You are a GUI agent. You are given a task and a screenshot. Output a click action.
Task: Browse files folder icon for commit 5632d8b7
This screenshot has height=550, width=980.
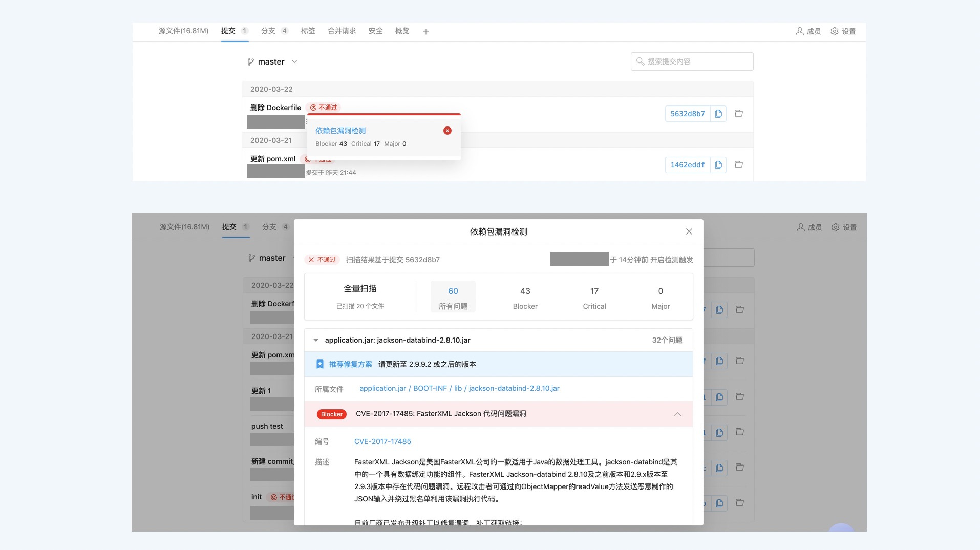click(x=739, y=113)
